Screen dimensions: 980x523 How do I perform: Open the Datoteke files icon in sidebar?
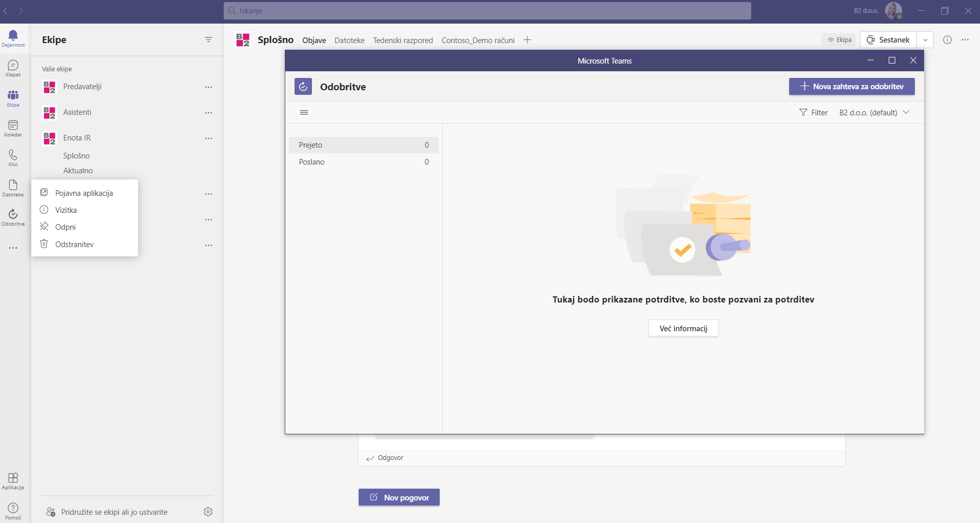coord(13,188)
